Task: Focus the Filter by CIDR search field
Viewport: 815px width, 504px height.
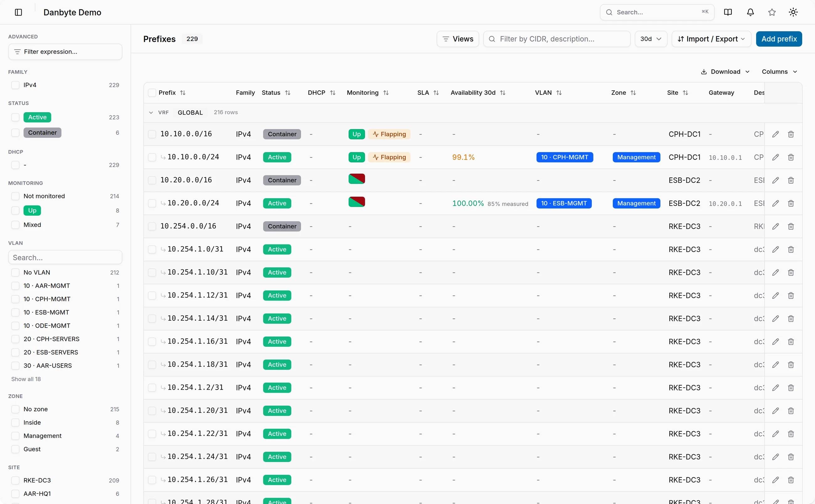Action: (557, 39)
